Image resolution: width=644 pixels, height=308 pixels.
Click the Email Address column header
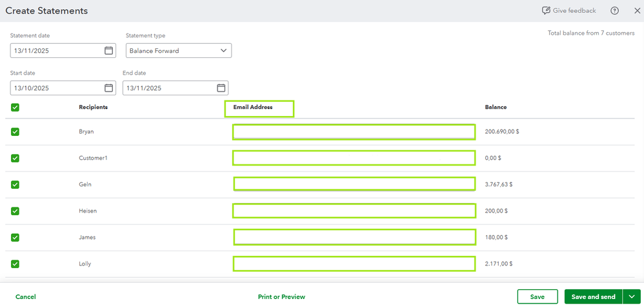point(253,107)
